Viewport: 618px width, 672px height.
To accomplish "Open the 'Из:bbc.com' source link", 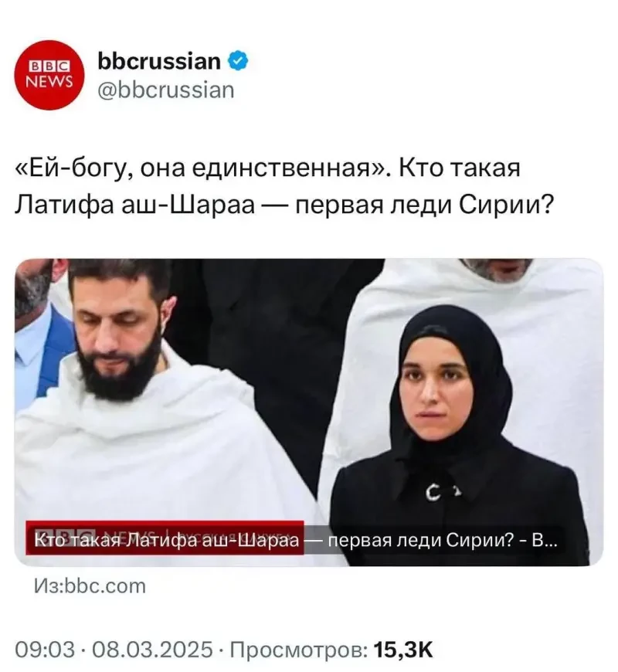I will (x=90, y=586).
